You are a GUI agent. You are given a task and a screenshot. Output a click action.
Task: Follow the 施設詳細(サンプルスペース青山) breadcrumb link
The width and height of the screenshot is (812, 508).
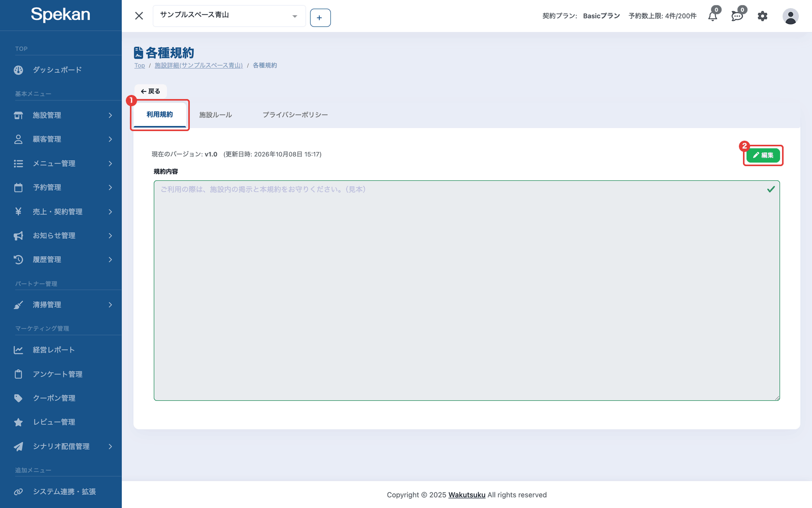199,66
